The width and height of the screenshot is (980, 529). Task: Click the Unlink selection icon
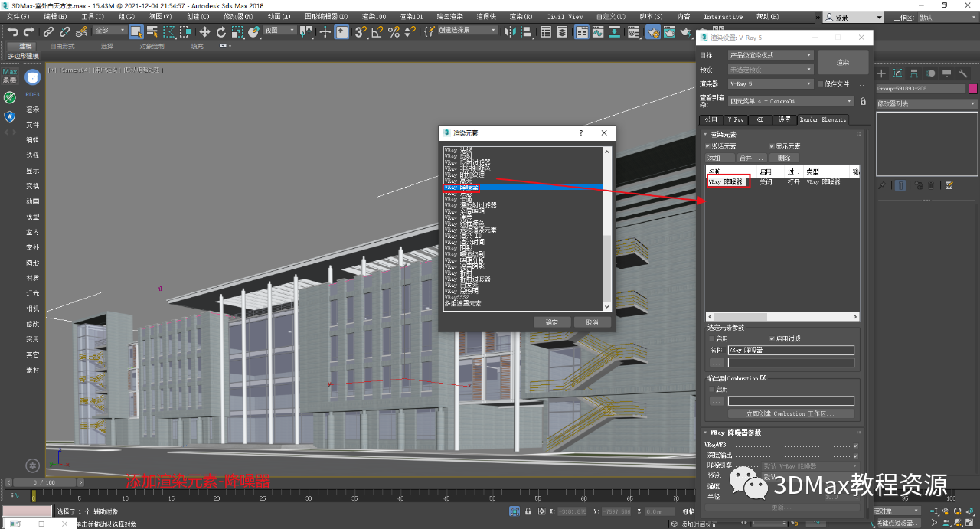click(x=64, y=31)
